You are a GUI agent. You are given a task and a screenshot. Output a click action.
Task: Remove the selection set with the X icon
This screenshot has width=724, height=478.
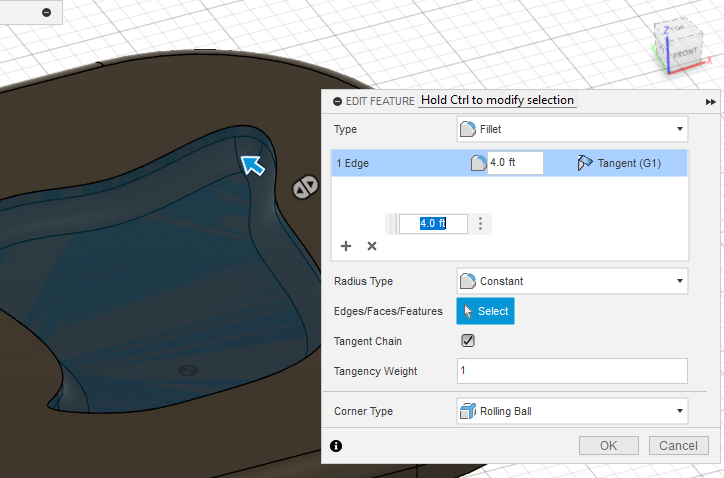coord(372,246)
